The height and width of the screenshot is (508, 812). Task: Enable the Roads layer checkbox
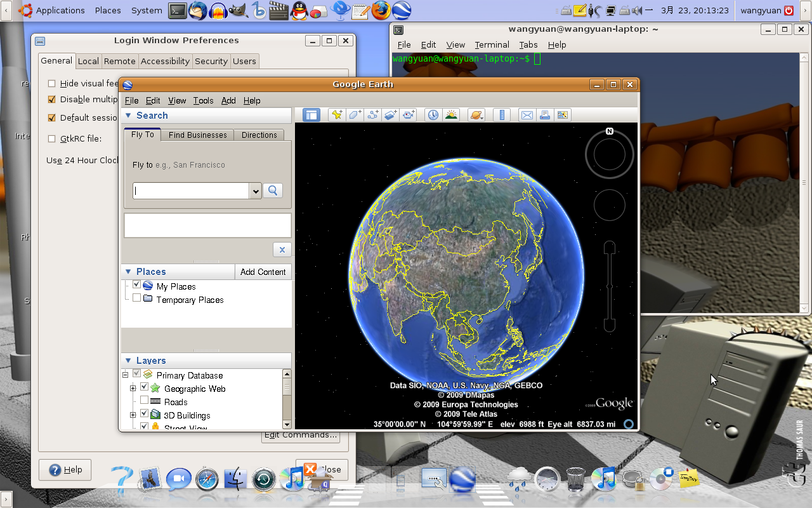tap(144, 401)
